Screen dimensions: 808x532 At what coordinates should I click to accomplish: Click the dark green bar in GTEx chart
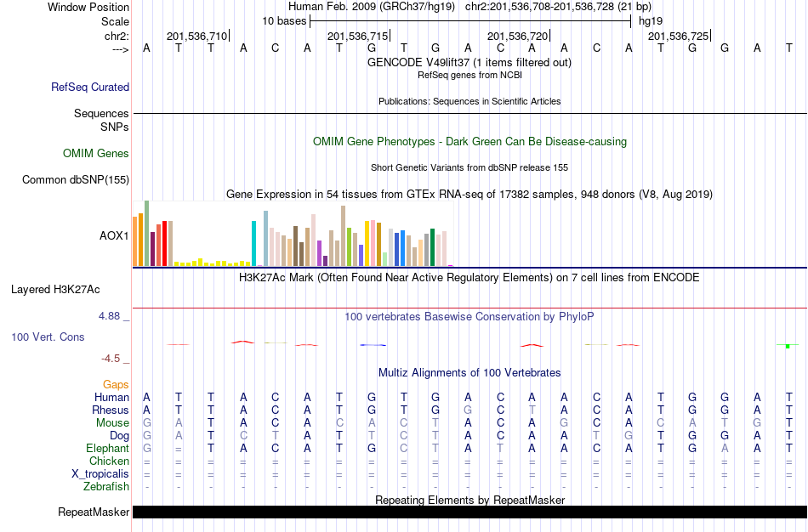433,247
